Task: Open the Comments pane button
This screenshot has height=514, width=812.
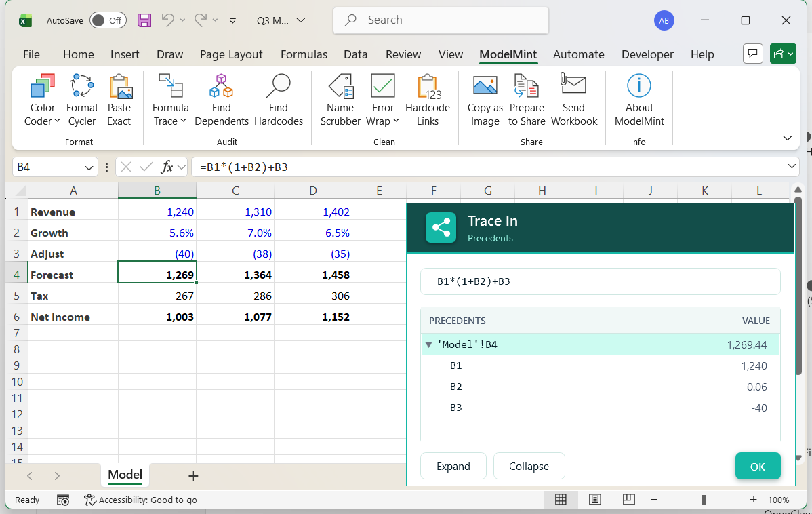Action: (x=752, y=54)
